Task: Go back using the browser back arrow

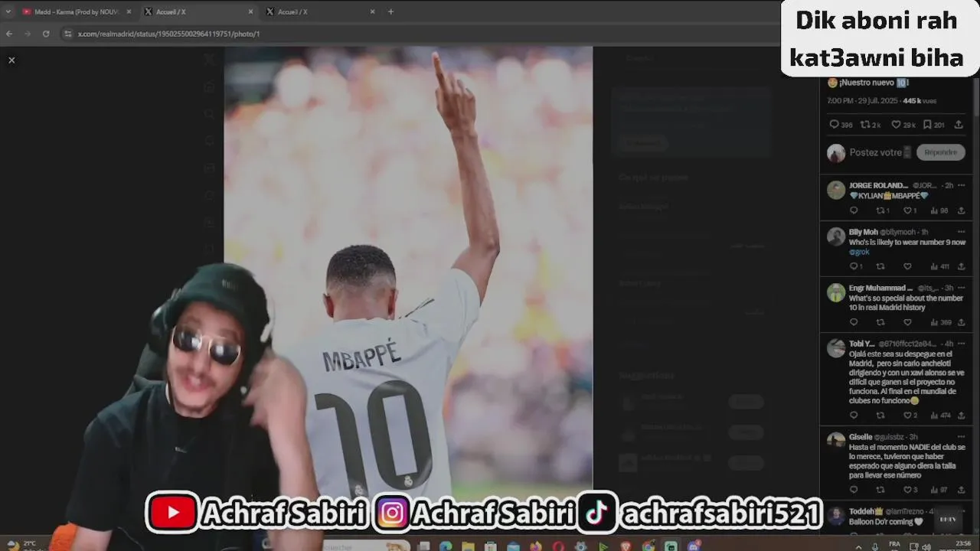Action: click(9, 34)
